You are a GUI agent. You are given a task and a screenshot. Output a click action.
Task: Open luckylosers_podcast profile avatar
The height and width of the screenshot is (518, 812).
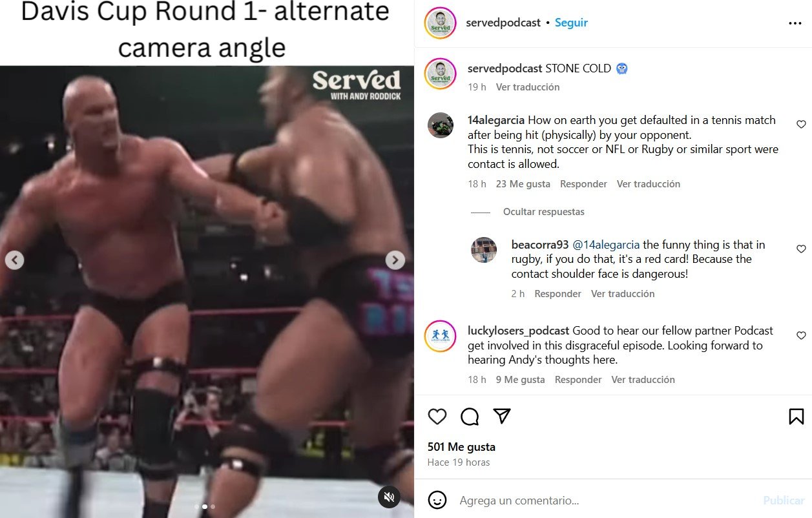coord(441,336)
